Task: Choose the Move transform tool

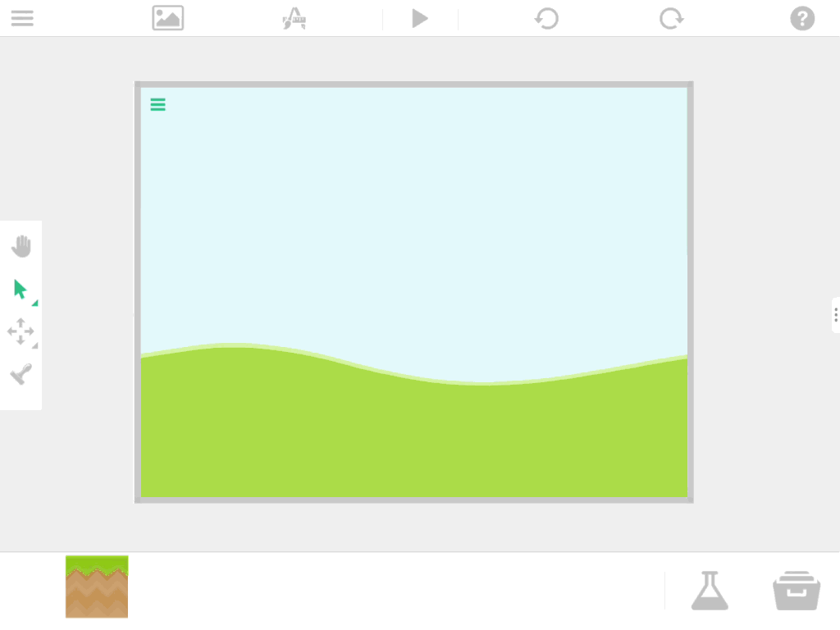Action: (20, 331)
